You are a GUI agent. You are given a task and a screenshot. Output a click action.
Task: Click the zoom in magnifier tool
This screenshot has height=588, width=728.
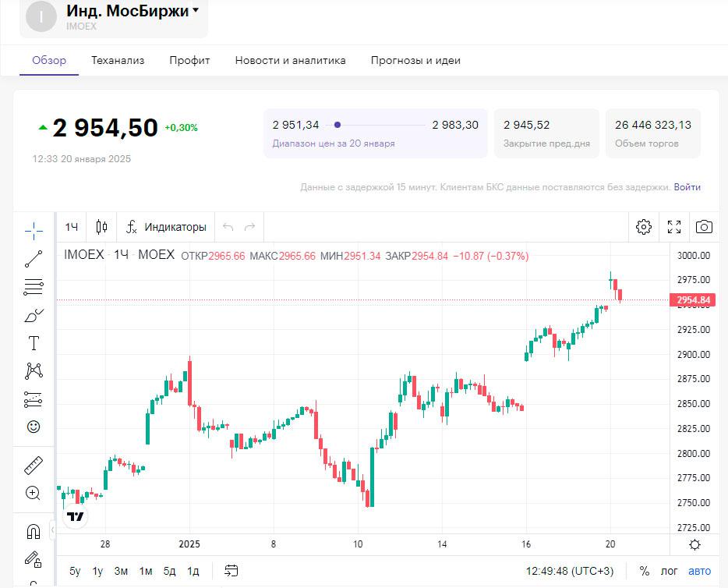click(34, 493)
